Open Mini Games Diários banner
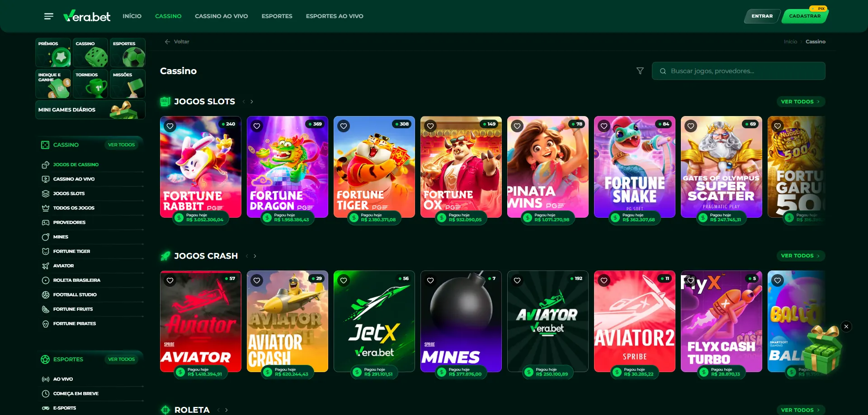The width and height of the screenshot is (868, 415). click(90, 110)
